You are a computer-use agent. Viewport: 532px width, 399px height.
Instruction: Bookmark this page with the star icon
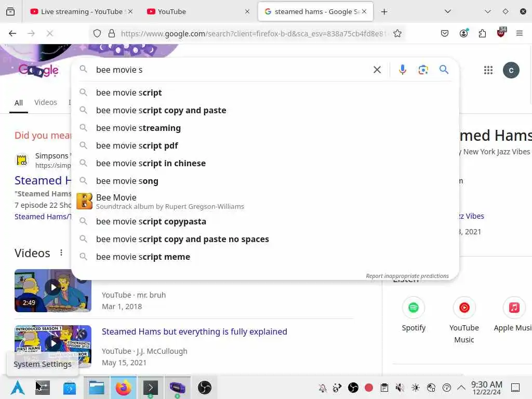point(397,33)
